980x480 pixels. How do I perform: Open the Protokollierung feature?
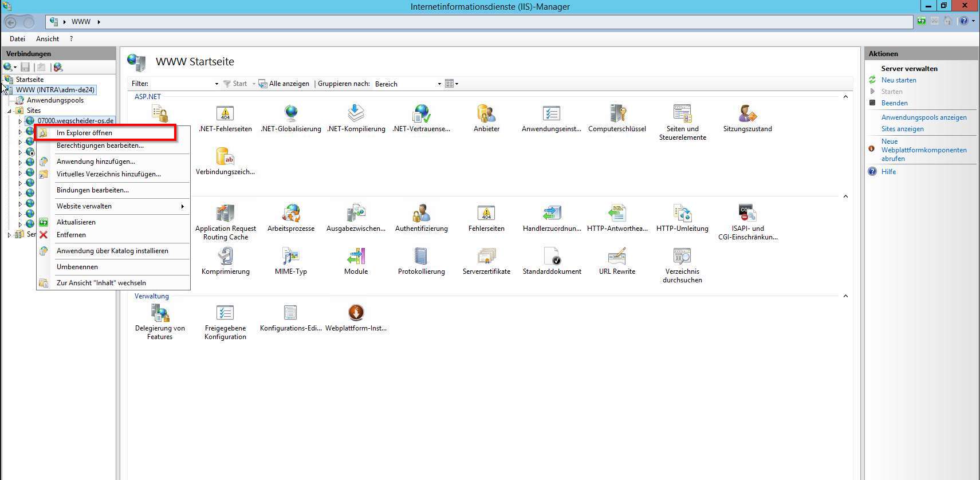(x=421, y=261)
